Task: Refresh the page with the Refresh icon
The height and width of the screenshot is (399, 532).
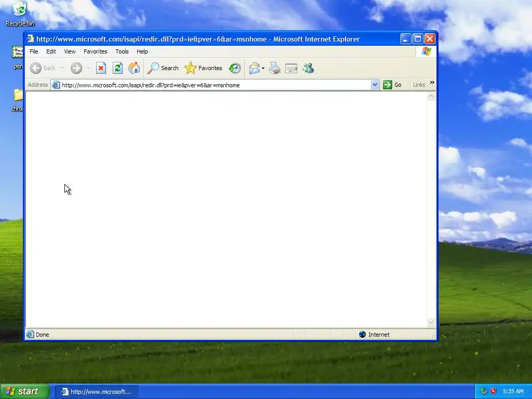Action: point(117,68)
